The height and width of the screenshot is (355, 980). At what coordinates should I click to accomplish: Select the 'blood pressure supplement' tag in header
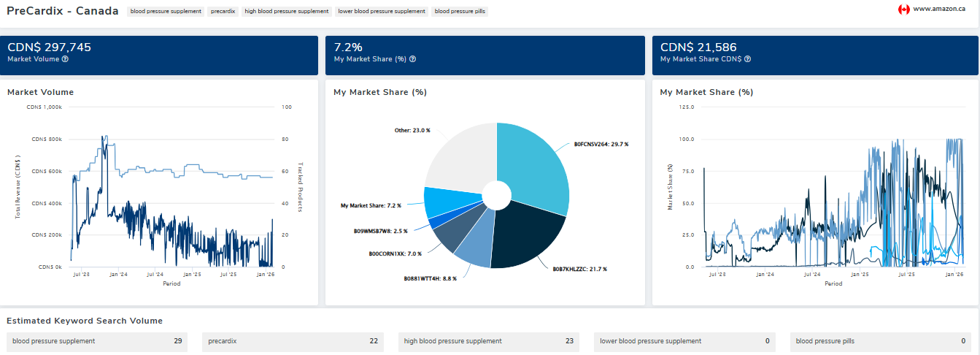[166, 12]
